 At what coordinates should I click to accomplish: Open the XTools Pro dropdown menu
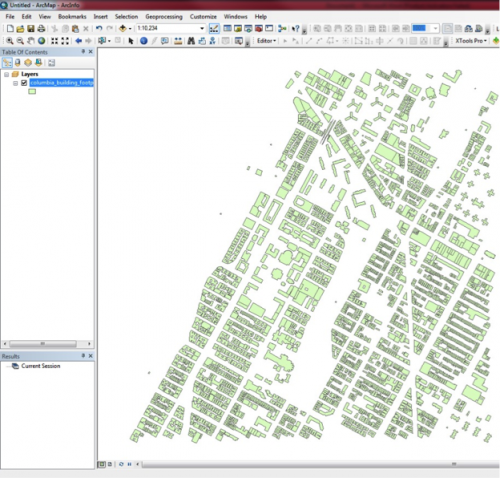pos(471,41)
